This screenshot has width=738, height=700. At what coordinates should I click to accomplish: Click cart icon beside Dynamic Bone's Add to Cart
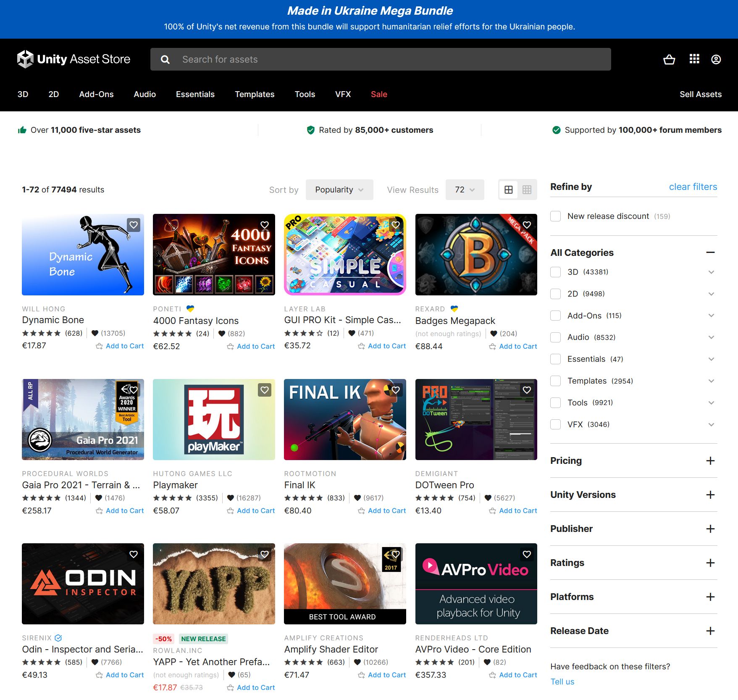[x=99, y=346]
